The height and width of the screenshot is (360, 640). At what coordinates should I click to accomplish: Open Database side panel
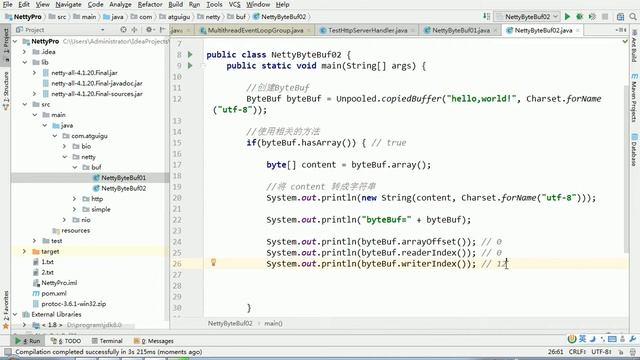[x=634, y=150]
